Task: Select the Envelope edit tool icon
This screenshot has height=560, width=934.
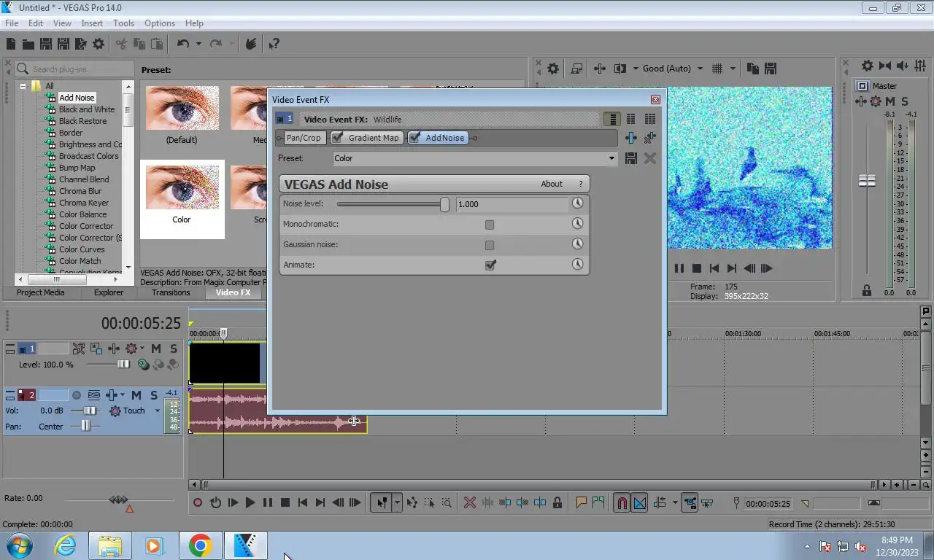Action: pos(412,502)
